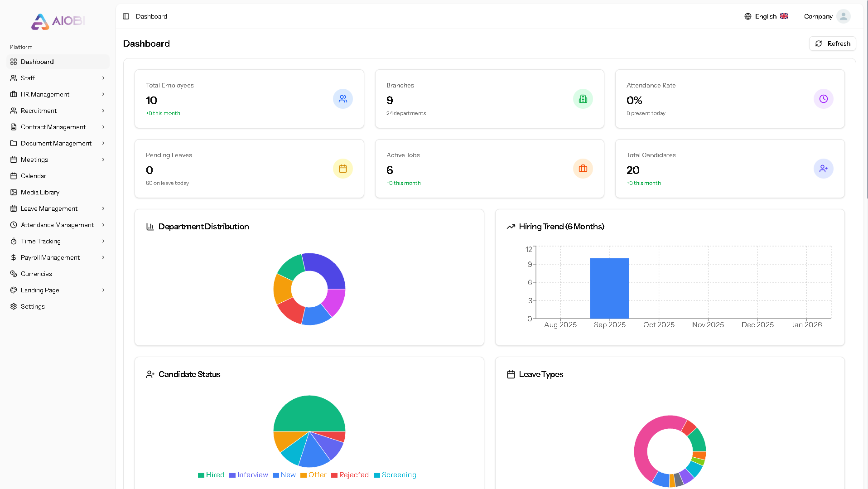Go to Media Library in sidebar
868x489 pixels.
[x=40, y=192]
